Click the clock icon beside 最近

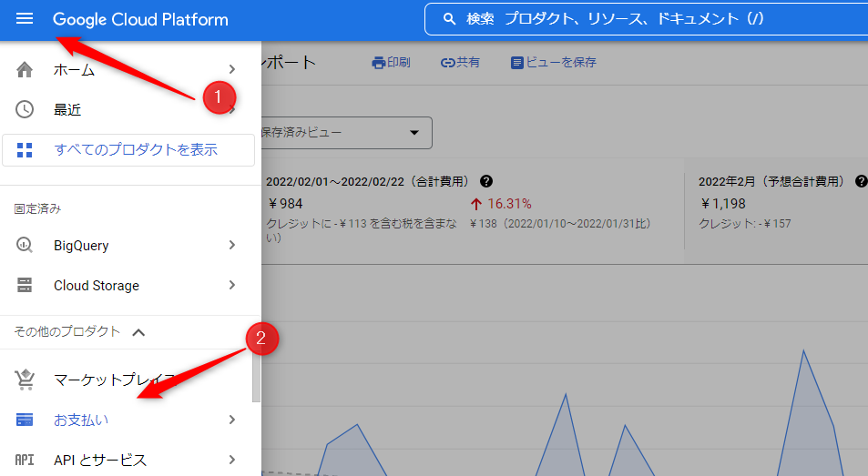pos(25,109)
